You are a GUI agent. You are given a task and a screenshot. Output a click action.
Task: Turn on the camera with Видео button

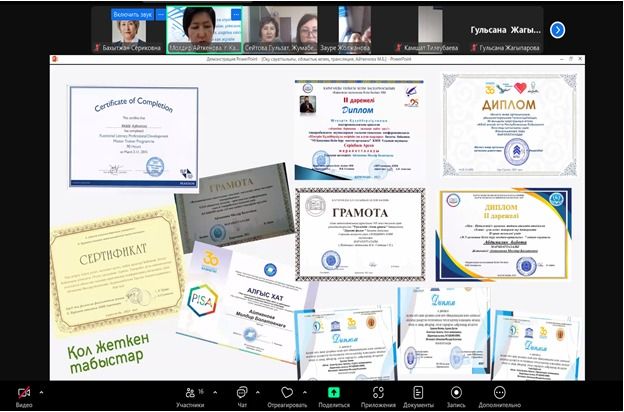point(22,393)
